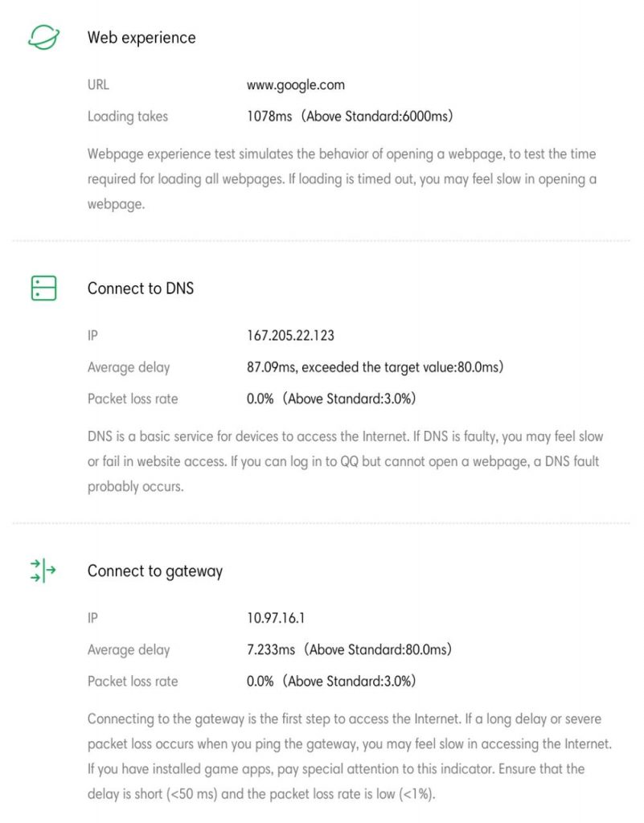Click the Average delay label under DNS

(129, 367)
